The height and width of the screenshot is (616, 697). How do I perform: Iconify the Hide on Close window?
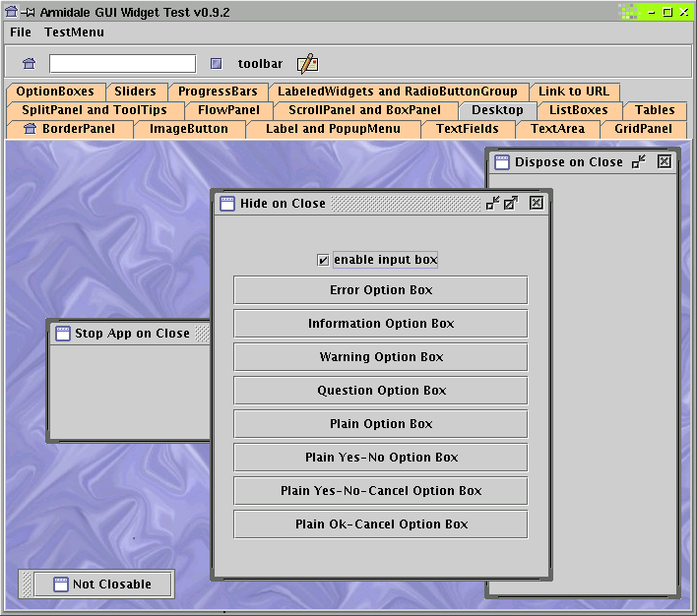492,203
